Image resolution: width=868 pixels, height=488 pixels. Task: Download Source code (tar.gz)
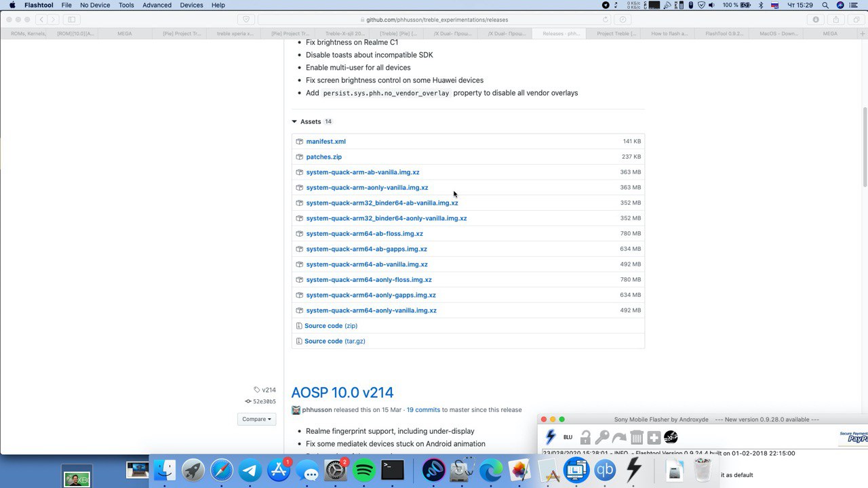[335, 341]
